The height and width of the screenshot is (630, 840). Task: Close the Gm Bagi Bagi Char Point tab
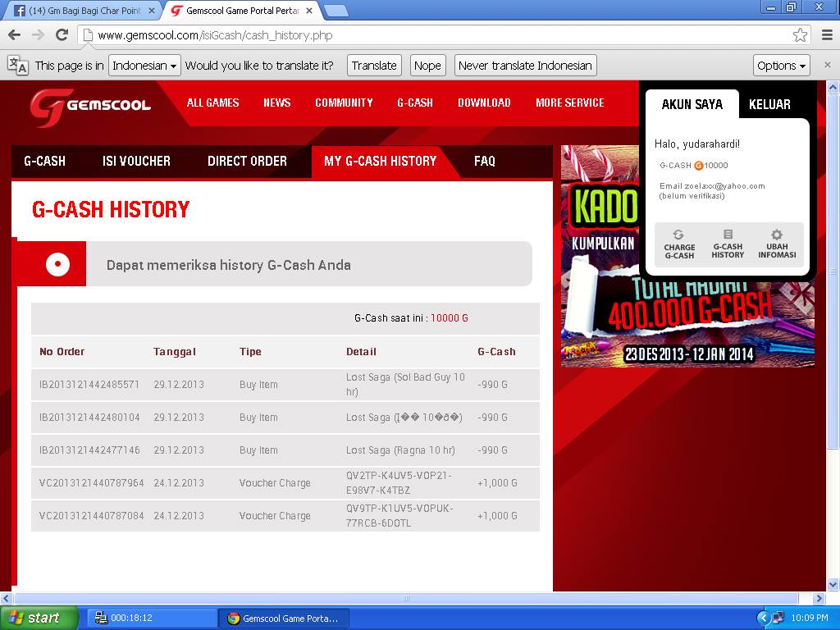(152, 11)
